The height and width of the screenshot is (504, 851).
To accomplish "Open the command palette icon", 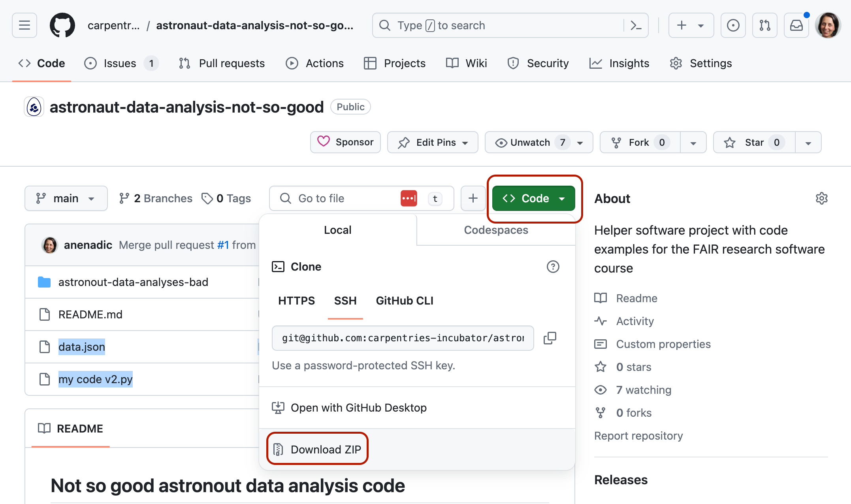I will click(x=636, y=25).
